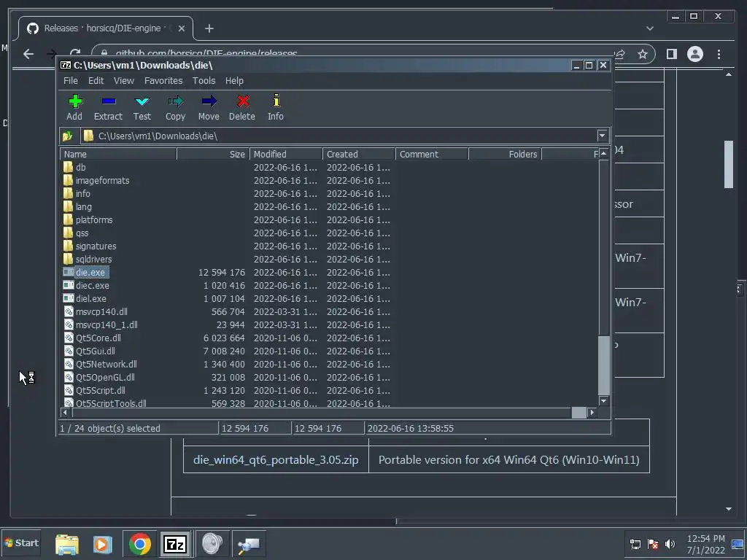
Task: Click the file list scroll-up arrow
Action: pyautogui.click(x=603, y=154)
